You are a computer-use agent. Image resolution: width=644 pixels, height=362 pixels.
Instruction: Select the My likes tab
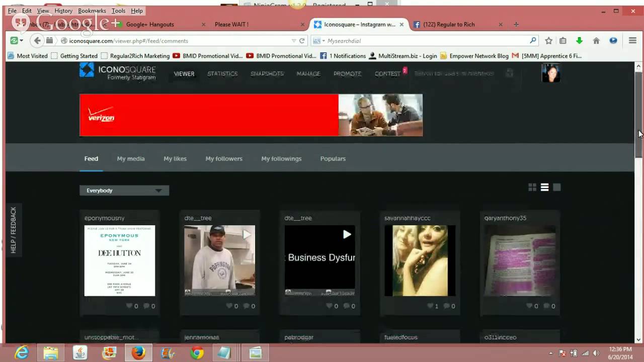[175, 158]
